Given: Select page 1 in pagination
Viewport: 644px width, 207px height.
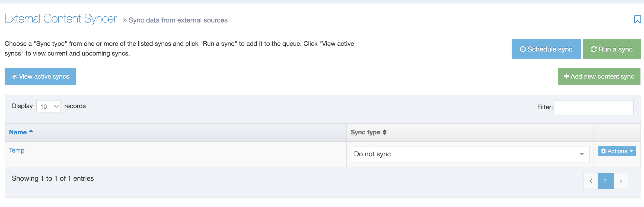Looking at the screenshot, I should (605, 181).
